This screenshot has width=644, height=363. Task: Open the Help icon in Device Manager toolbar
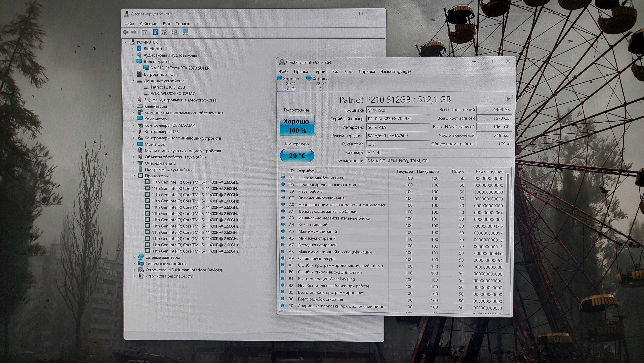click(x=155, y=32)
